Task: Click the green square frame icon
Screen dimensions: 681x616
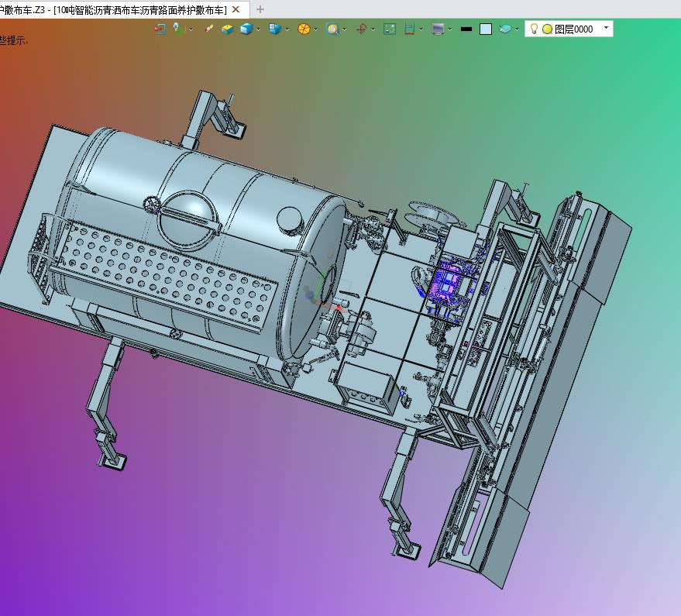Action: pyautogui.click(x=390, y=29)
